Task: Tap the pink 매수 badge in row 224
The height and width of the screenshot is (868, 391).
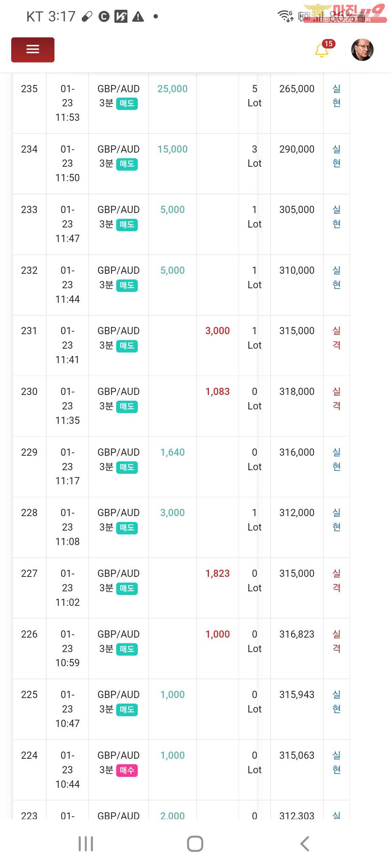Action: click(127, 770)
